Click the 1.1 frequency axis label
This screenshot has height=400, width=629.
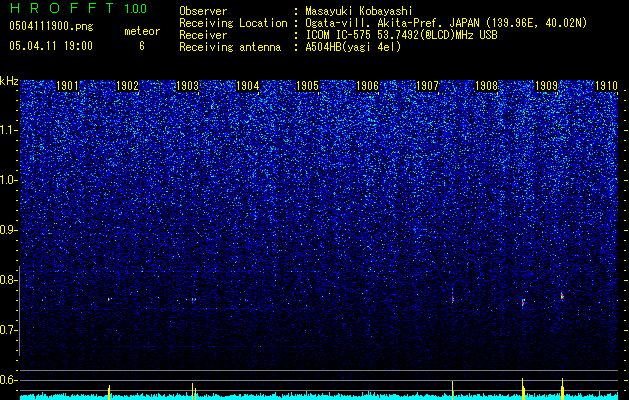pyautogui.click(x=8, y=130)
